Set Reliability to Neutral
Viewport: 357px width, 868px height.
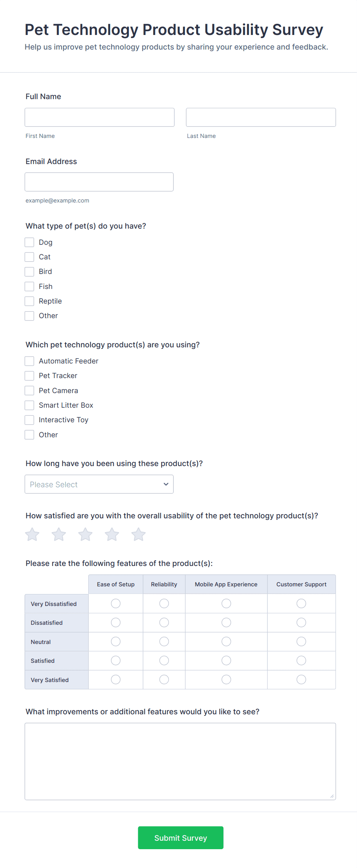point(164,642)
